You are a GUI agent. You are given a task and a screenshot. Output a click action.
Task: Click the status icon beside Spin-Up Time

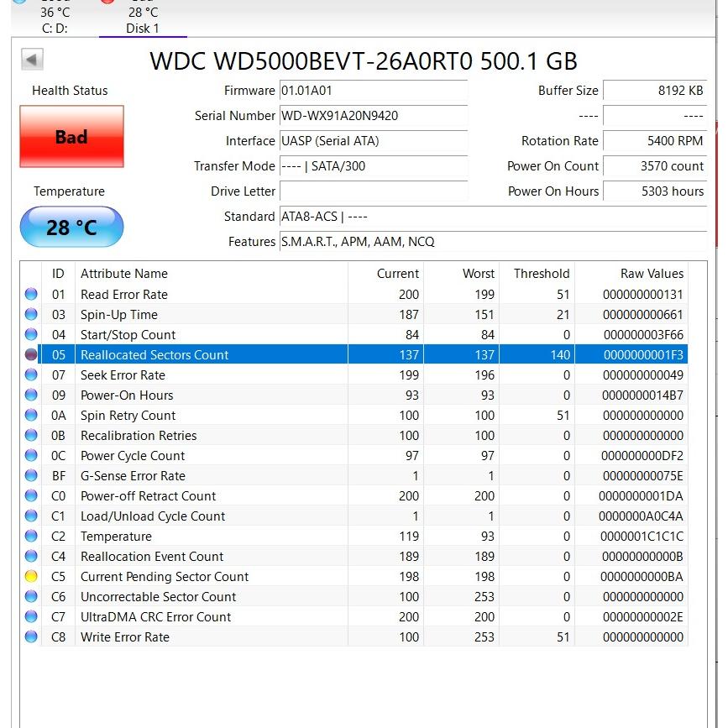(31, 315)
